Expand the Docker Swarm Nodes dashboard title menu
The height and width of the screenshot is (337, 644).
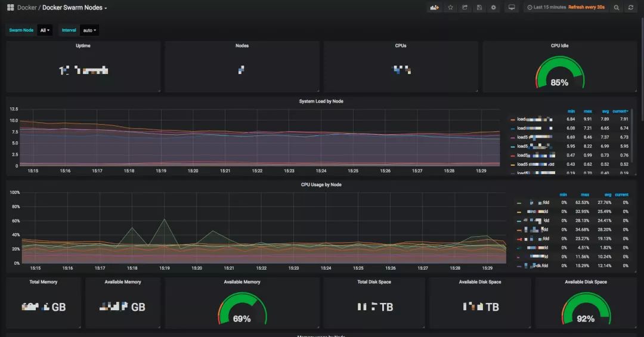tap(75, 7)
